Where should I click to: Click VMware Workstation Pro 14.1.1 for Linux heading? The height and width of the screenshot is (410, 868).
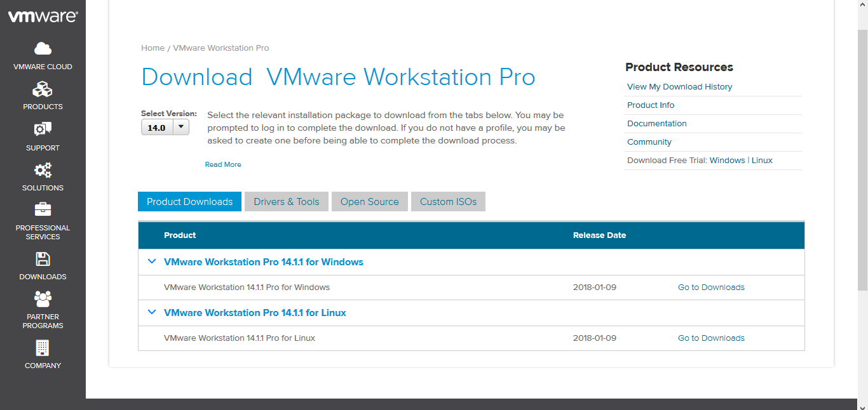point(255,313)
